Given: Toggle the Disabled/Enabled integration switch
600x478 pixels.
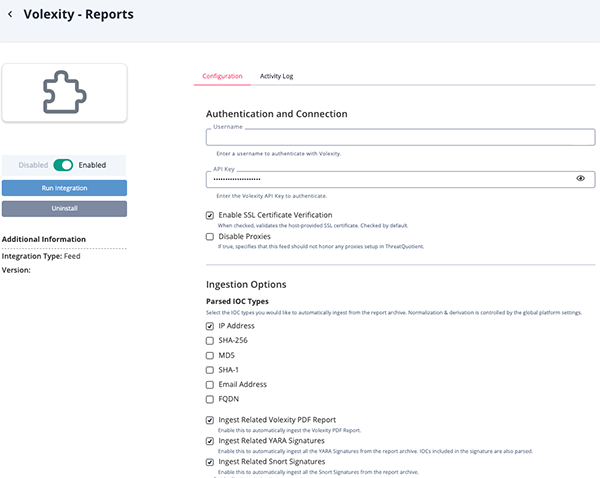Looking at the screenshot, I should (63, 165).
